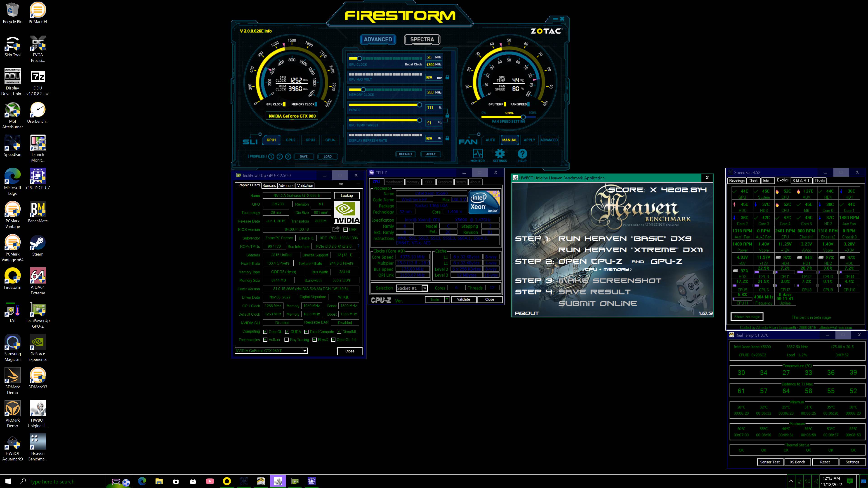
Task: Toggle the CUDA checkbox
Action: coord(287,332)
